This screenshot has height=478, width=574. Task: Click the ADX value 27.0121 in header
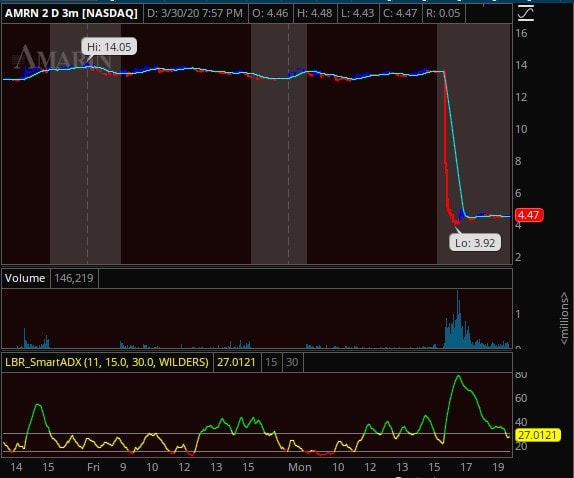pos(236,362)
